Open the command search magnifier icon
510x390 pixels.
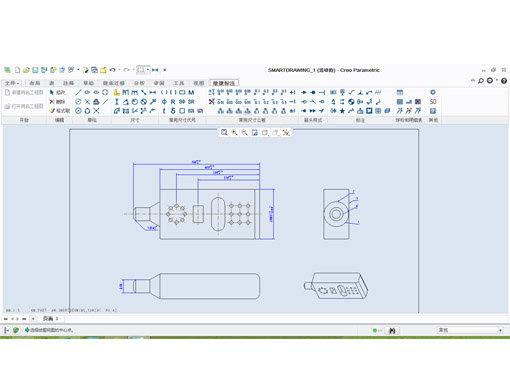pyautogui.click(x=481, y=80)
